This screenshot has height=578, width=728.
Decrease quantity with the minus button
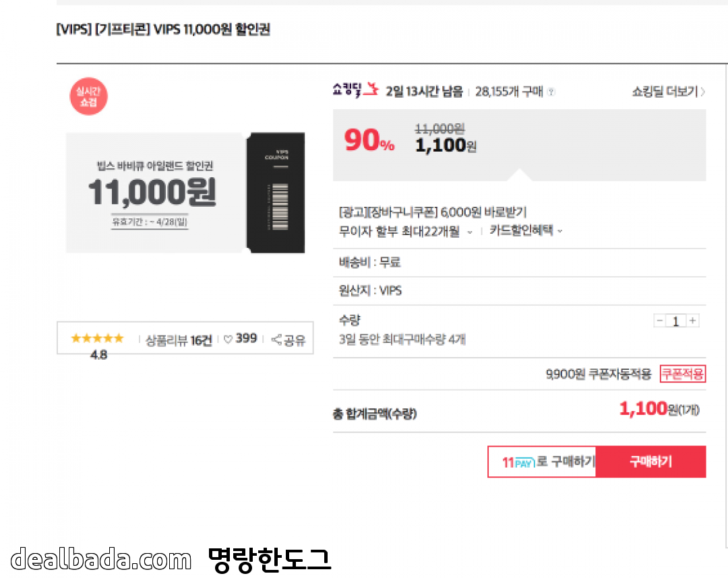point(660,321)
